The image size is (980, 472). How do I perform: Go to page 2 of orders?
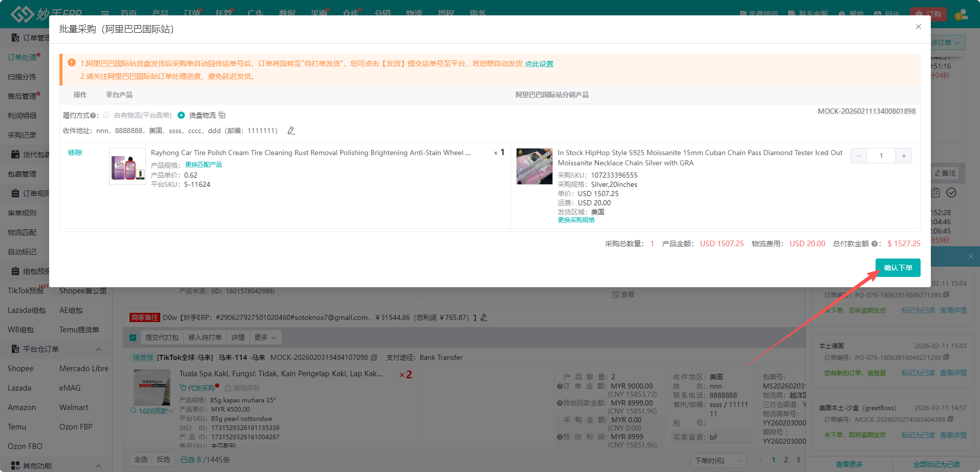click(786, 460)
